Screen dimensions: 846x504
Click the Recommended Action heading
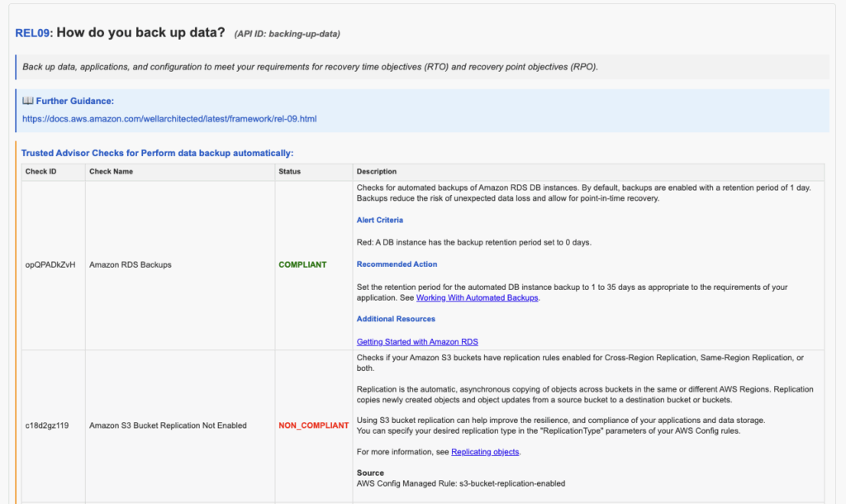(x=397, y=264)
